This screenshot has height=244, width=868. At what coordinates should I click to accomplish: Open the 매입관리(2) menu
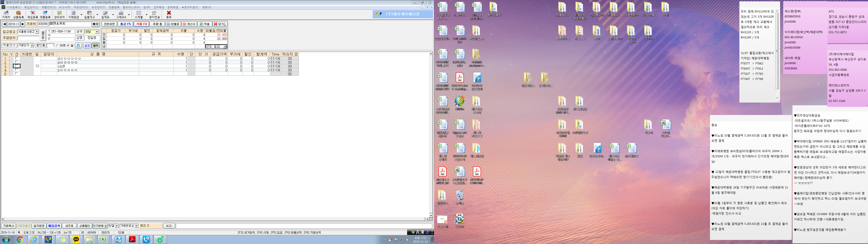[31, 7]
